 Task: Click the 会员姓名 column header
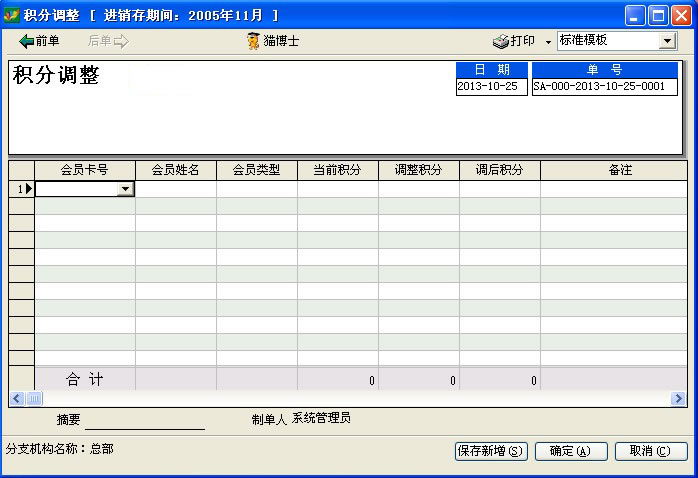pos(175,170)
